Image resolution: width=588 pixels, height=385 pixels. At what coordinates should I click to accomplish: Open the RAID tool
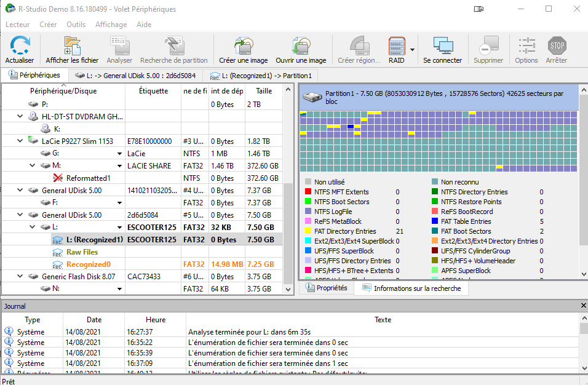(397, 49)
